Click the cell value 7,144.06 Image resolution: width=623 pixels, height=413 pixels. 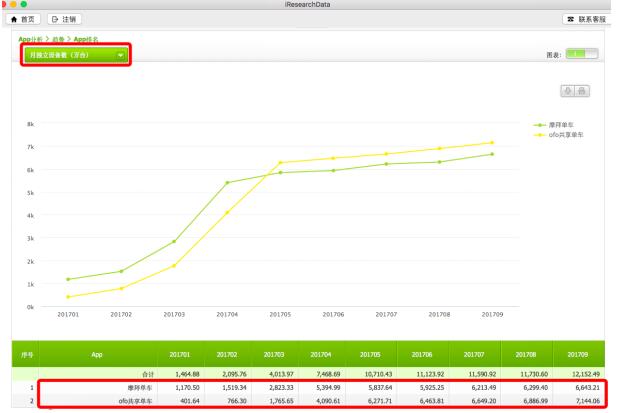tap(588, 401)
